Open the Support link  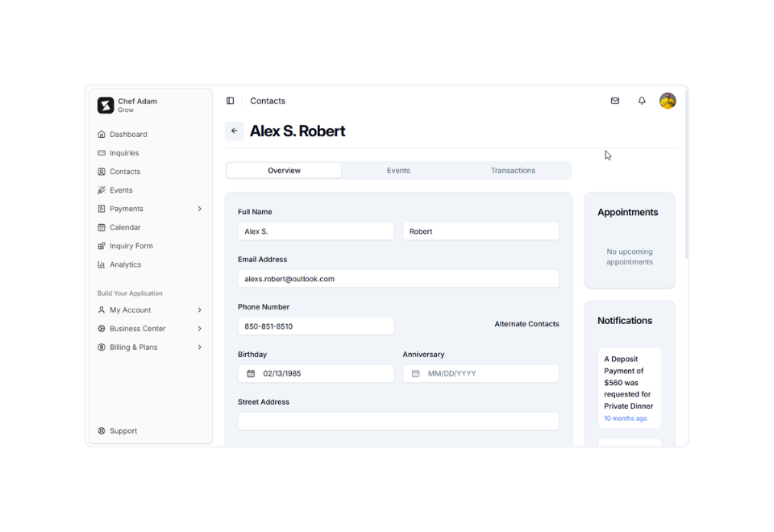pos(123,430)
